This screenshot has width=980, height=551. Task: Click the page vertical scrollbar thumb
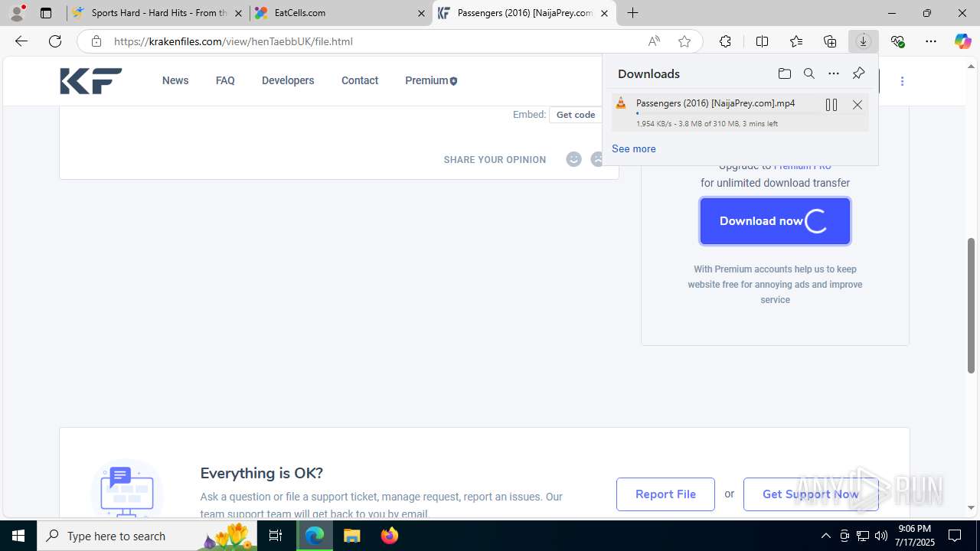click(x=972, y=305)
